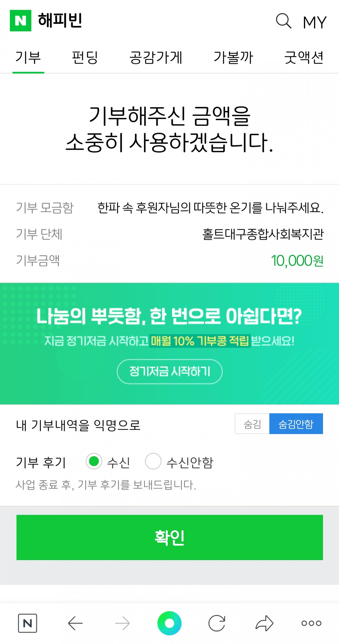Select the 숨김 anonymity option
Viewport: 339px width, 644px height.
pos(252,424)
